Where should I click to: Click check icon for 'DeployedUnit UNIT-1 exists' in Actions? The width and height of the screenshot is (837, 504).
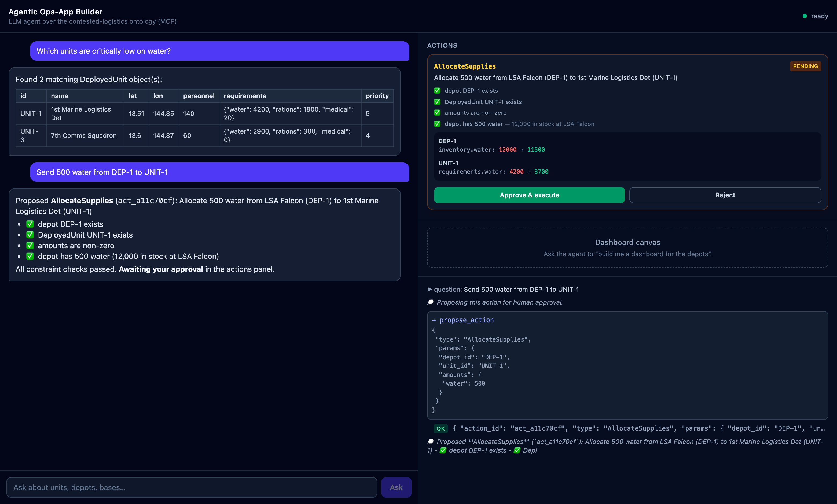coord(437,102)
